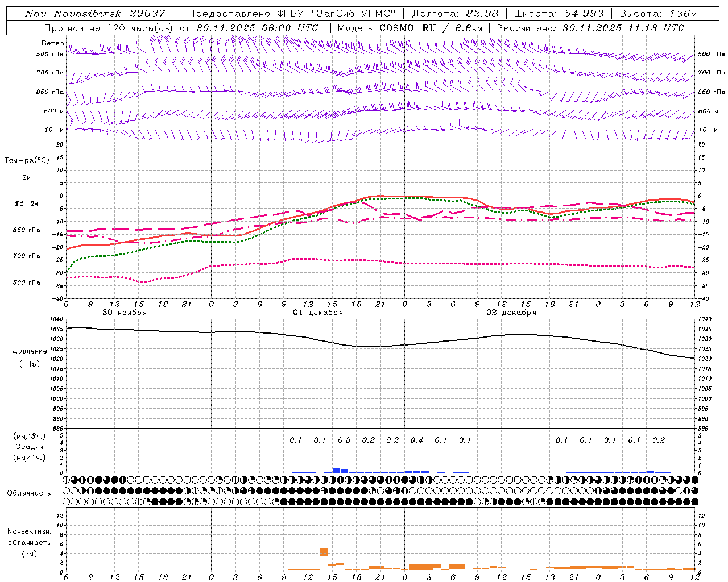Image resolution: width=728 pixels, height=582 pixels.
Task: Click the (мм/1ч.) precipitation unit label
Action: [30, 458]
